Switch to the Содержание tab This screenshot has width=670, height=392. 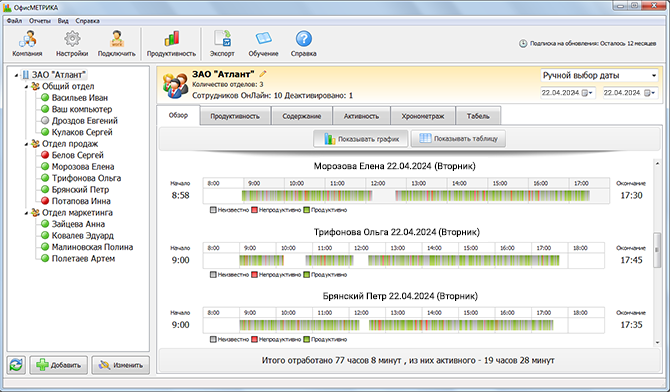302,116
